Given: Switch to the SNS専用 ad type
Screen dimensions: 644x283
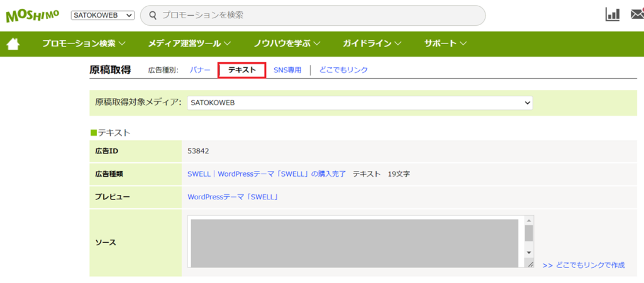Looking at the screenshot, I should 287,70.
